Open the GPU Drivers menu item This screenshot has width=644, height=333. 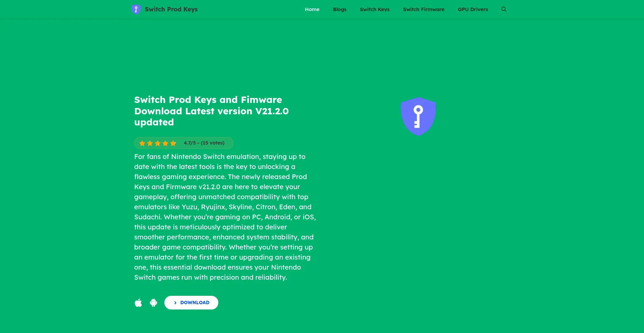click(x=473, y=9)
